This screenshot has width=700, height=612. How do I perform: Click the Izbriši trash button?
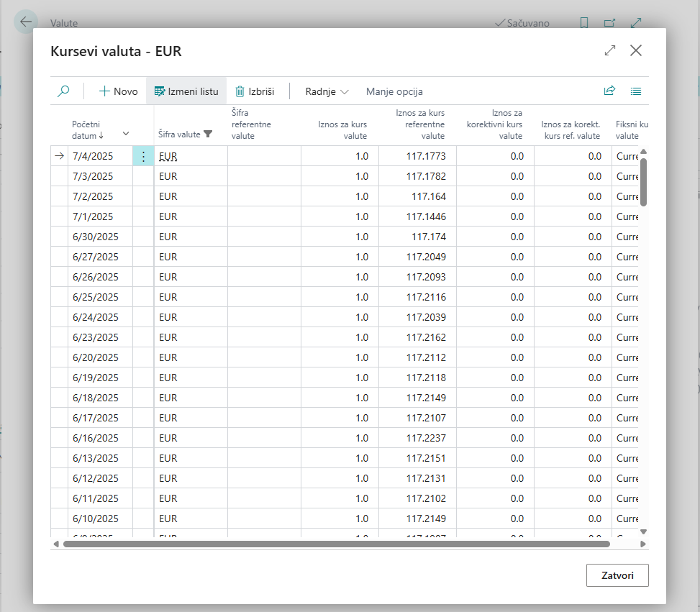(255, 91)
